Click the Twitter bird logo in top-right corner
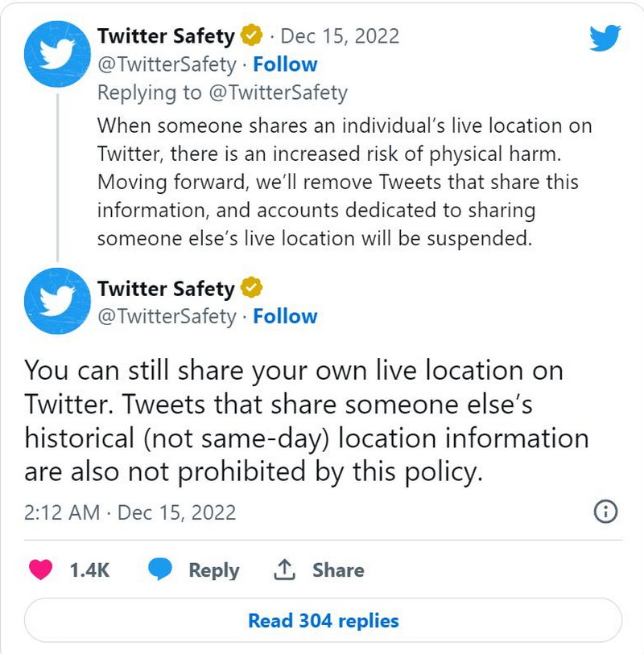The height and width of the screenshot is (654, 644). [x=605, y=39]
